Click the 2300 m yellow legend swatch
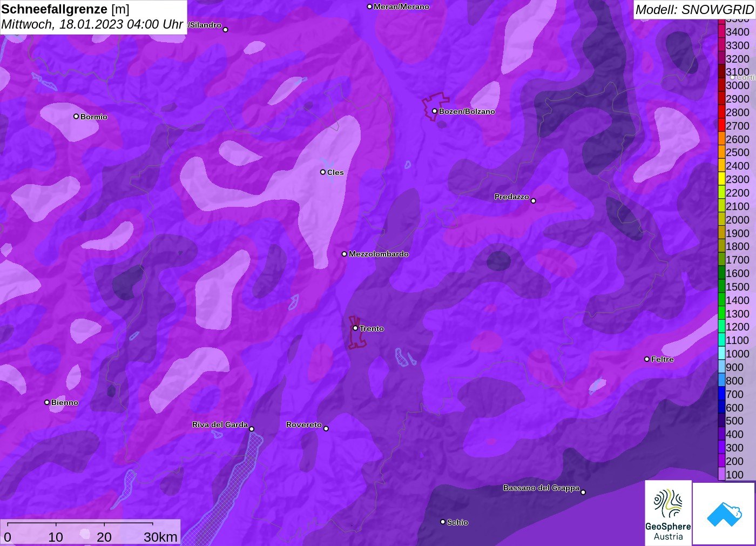Image resolution: width=756 pixels, height=546 pixels. (x=721, y=179)
